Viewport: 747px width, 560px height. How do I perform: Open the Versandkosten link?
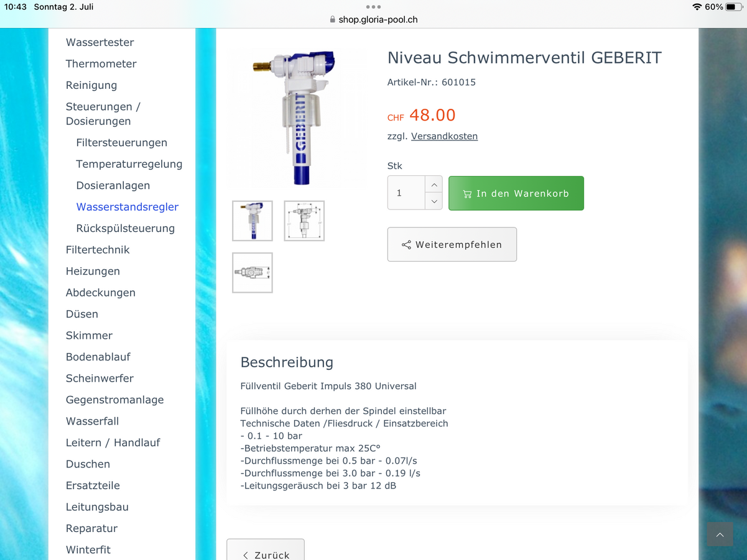(x=444, y=136)
